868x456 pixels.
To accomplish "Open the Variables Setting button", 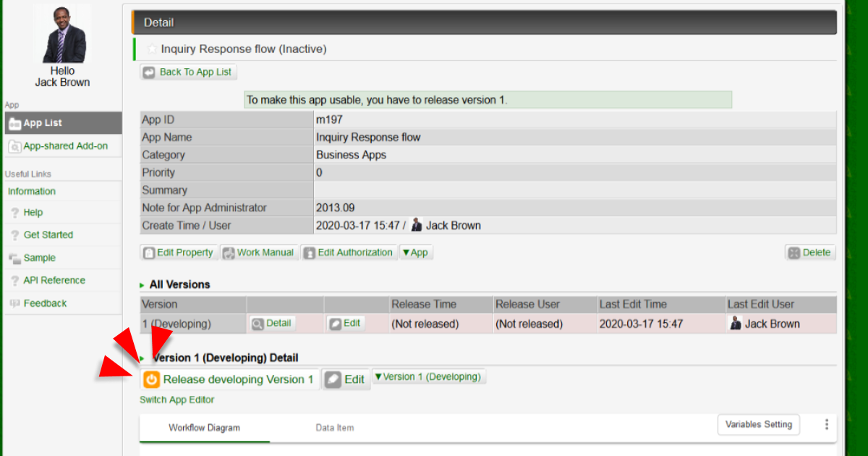I will coord(758,425).
